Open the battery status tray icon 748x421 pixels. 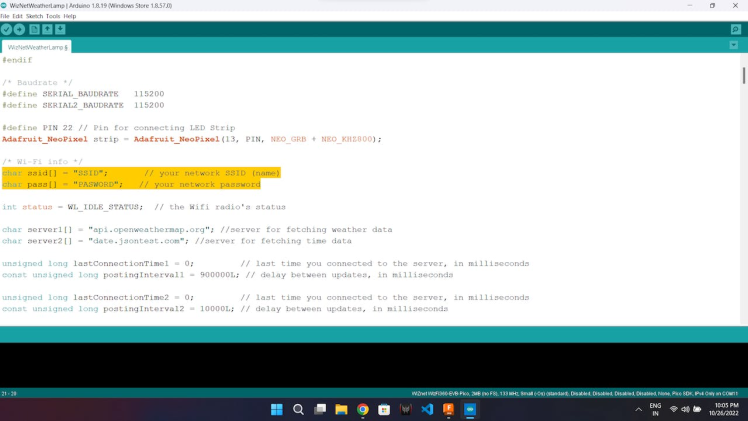tap(697, 410)
